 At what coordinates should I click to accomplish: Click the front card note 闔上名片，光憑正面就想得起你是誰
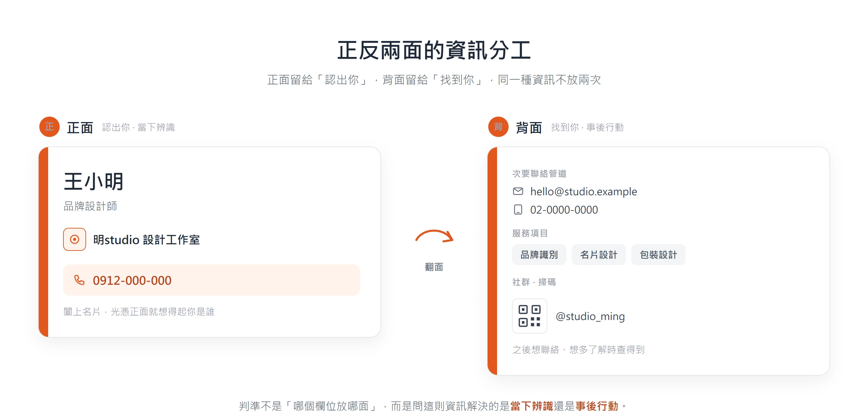[x=139, y=312]
